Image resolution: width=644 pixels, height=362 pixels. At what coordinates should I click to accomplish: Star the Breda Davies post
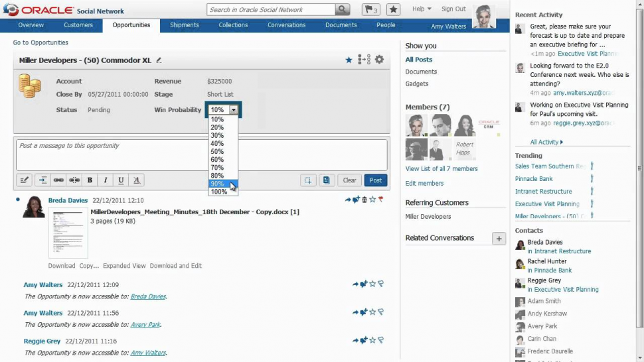(372, 200)
